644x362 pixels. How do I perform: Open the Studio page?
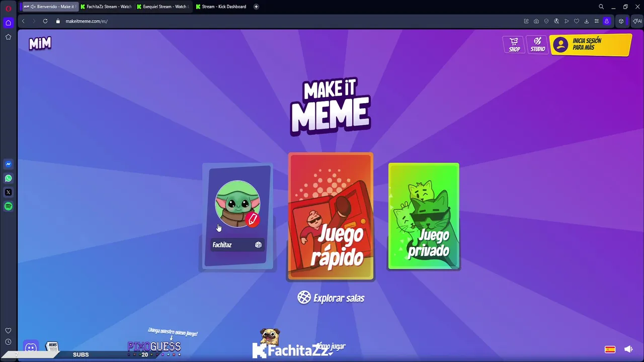[x=537, y=44]
